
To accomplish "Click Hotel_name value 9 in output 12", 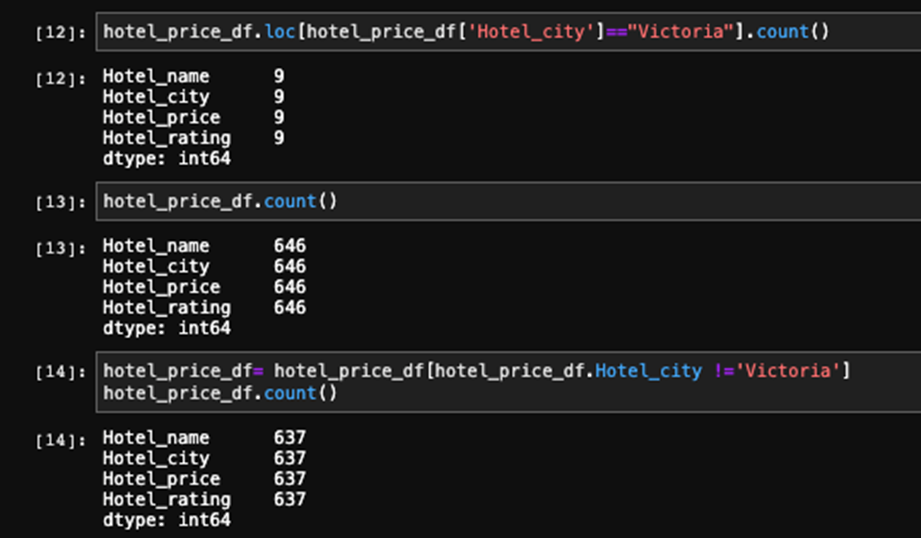I will 279,76.
